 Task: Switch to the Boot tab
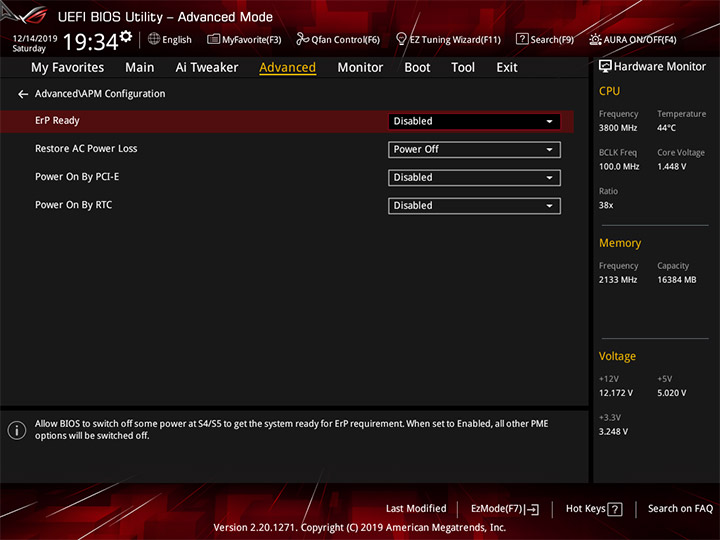coord(417,68)
